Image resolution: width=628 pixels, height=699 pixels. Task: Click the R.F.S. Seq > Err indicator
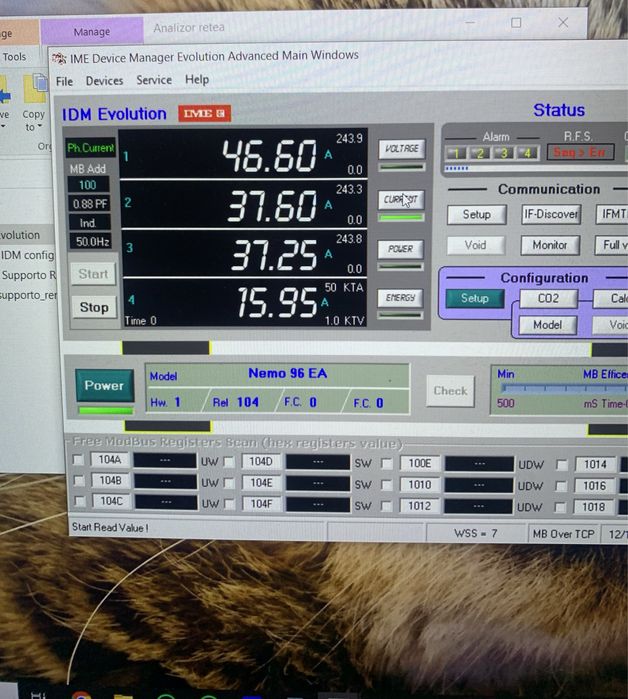(580, 152)
